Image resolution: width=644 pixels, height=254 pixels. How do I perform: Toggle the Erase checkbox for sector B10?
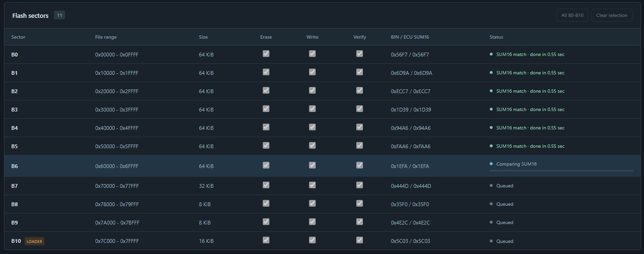coord(266,240)
